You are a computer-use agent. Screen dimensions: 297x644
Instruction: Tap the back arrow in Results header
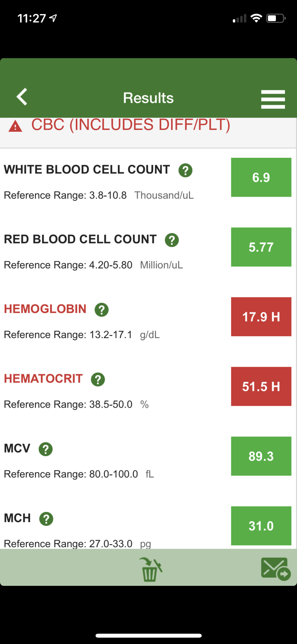tap(22, 97)
